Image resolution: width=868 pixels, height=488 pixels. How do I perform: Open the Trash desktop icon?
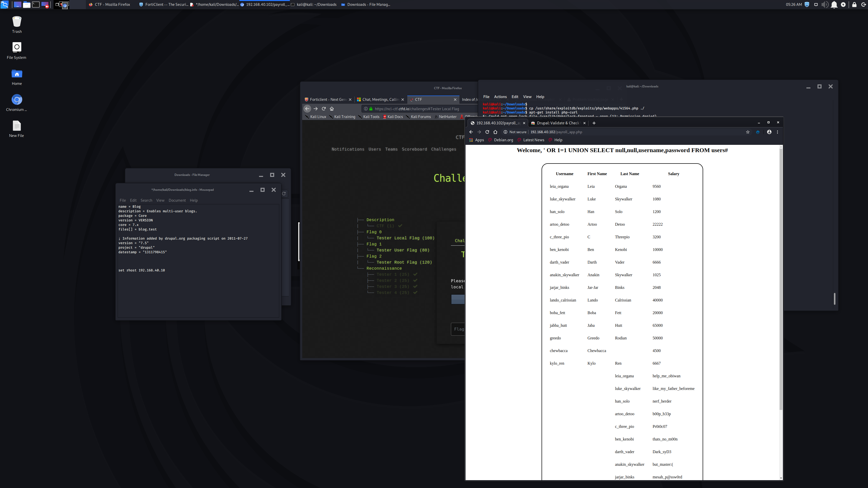coord(16,22)
